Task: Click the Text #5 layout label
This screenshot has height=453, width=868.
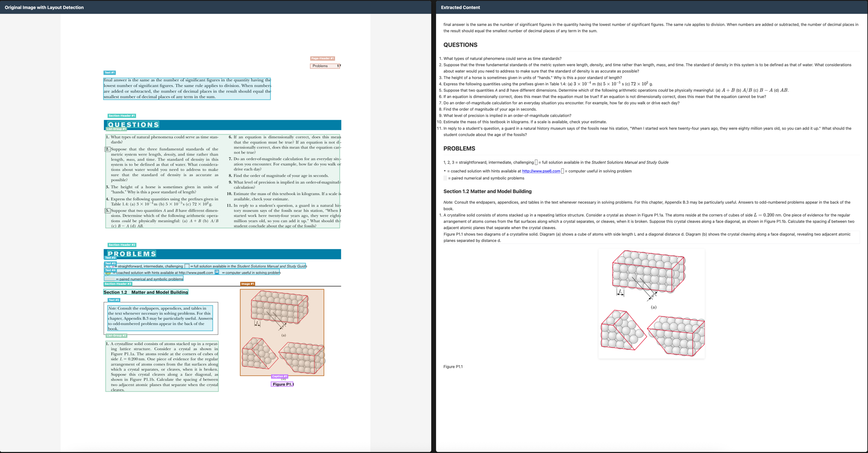Action: pos(114,300)
